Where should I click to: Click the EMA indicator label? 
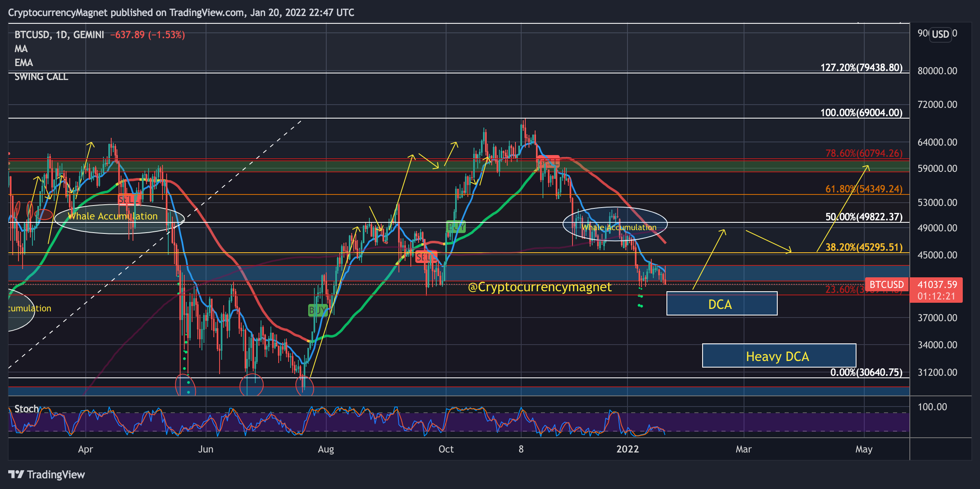coord(24,63)
